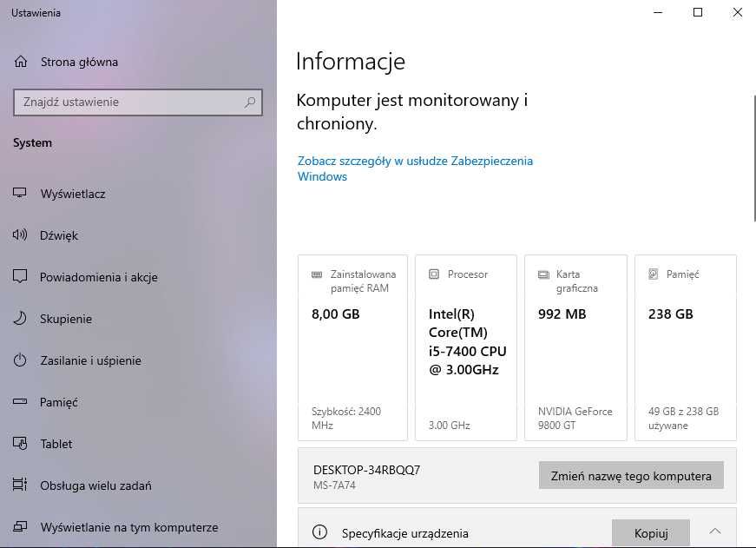Image resolution: width=756 pixels, height=548 pixels.
Task: Click the 8,00 GB RAM value
Action: click(336, 314)
